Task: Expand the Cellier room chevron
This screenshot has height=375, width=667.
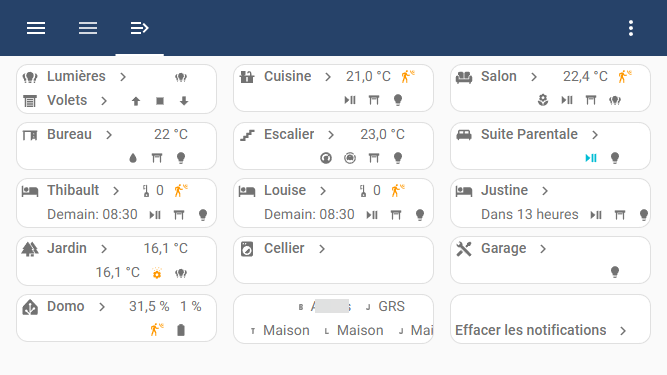Action: pos(322,249)
